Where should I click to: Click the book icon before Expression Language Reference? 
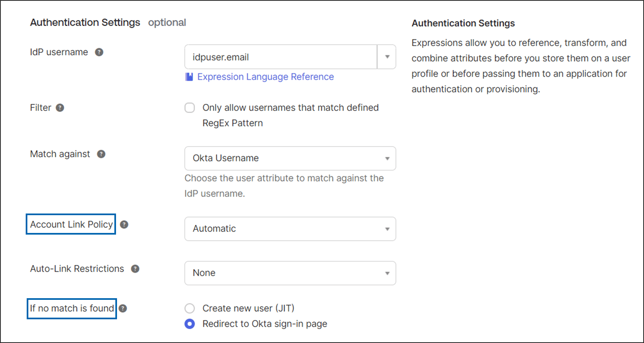[x=189, y=77]
